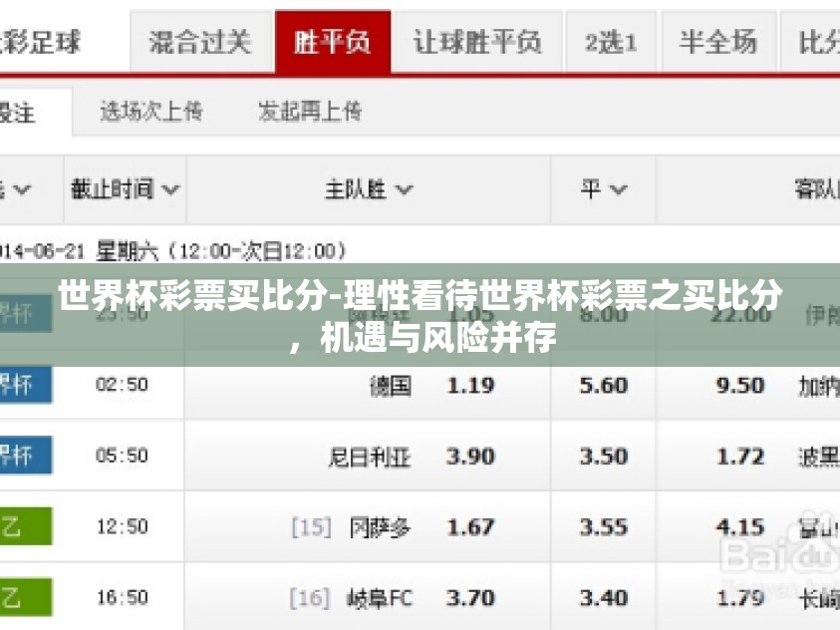Open the 选场次上传 sub-tab
This screenshot has height=630, width=840.
[x=151, y=112]
